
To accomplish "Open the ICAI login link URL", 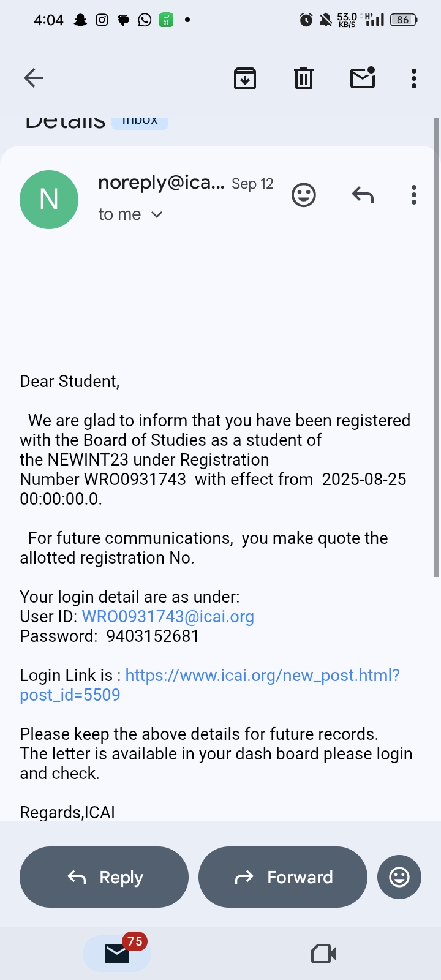I will [x=262, y=676].
